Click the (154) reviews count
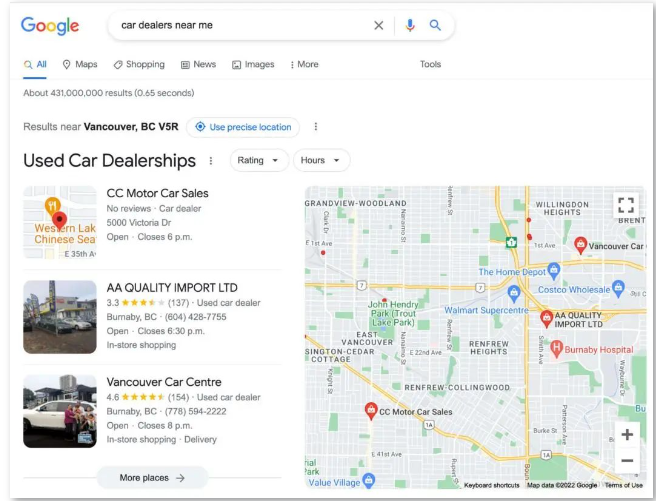Viewport: 656px width, 501px height. pyautogui.click(x=178, y=397)
